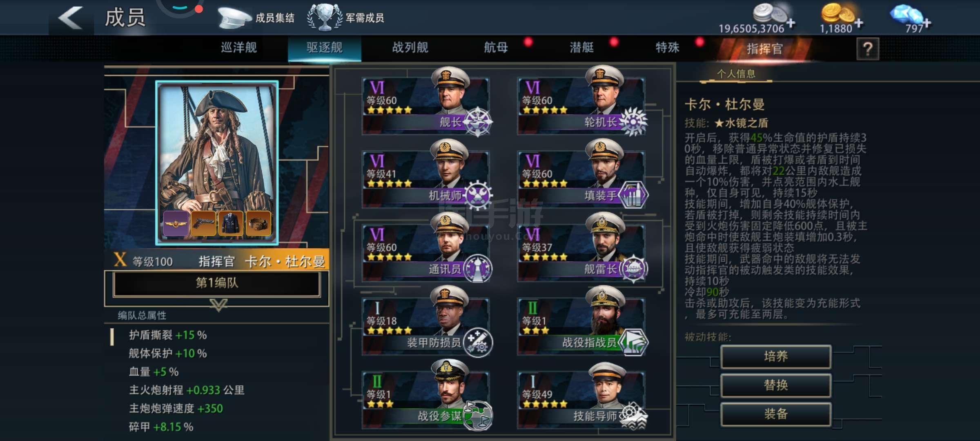Click the 培养 button

pos(776,356)
